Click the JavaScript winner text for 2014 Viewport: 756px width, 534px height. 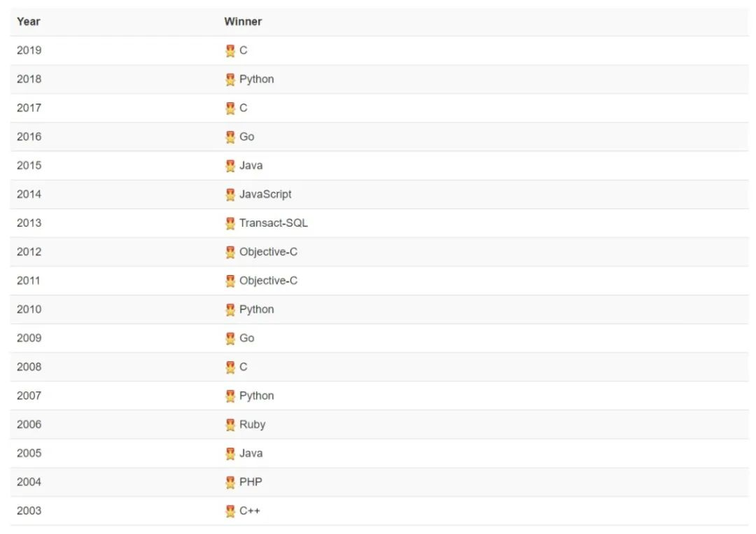265,195
